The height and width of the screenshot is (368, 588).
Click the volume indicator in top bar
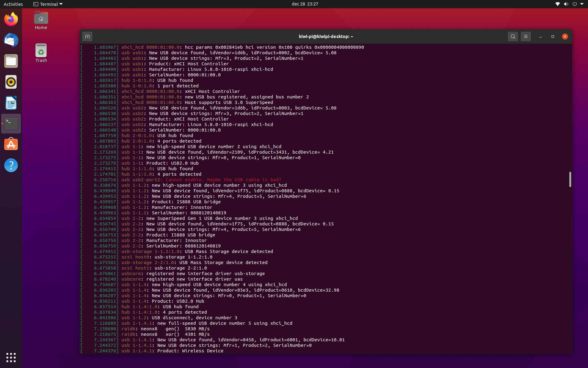pyautogui.click(x=566, y=4)
